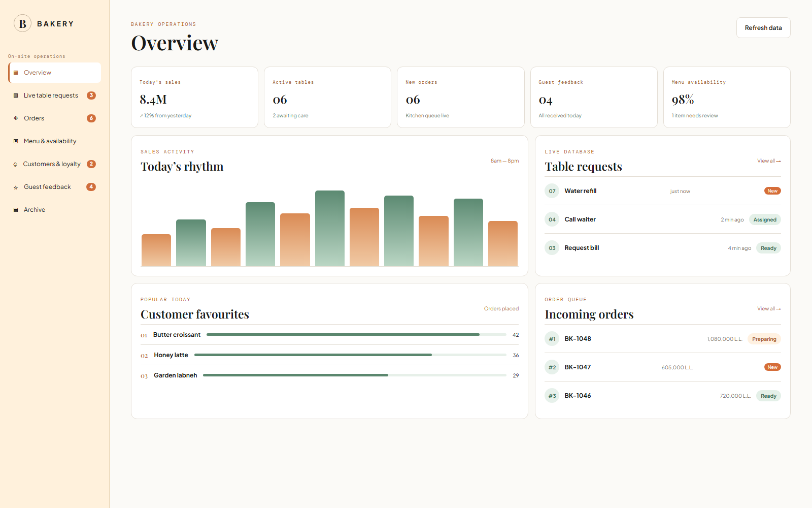The image size is (812, 508).
Task: Open order BK-1048
Action: (663, 339)
